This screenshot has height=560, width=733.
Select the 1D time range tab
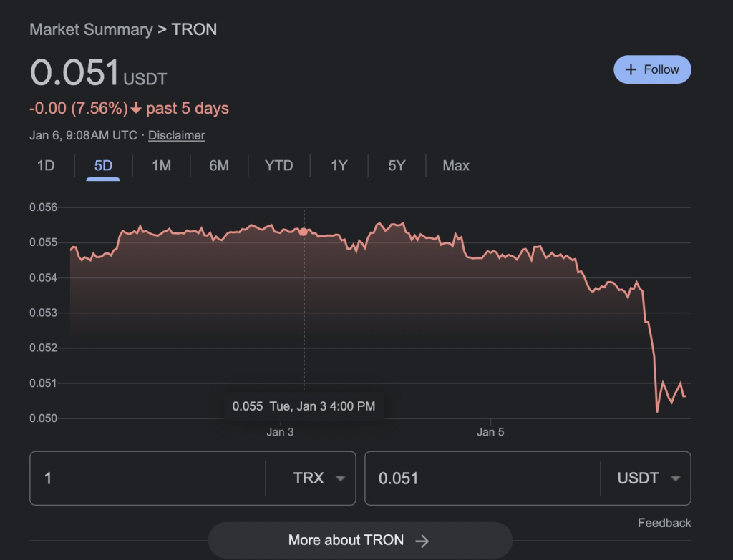[46, 166]
